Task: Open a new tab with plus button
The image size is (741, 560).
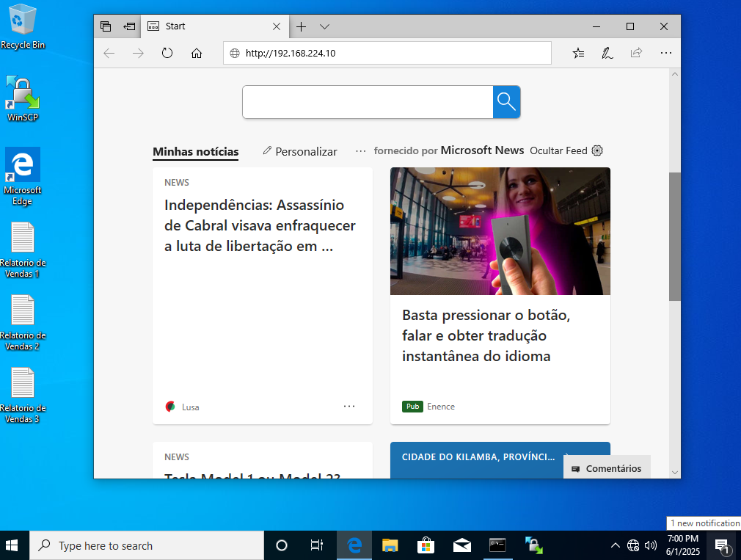Action: coord(301,26)
